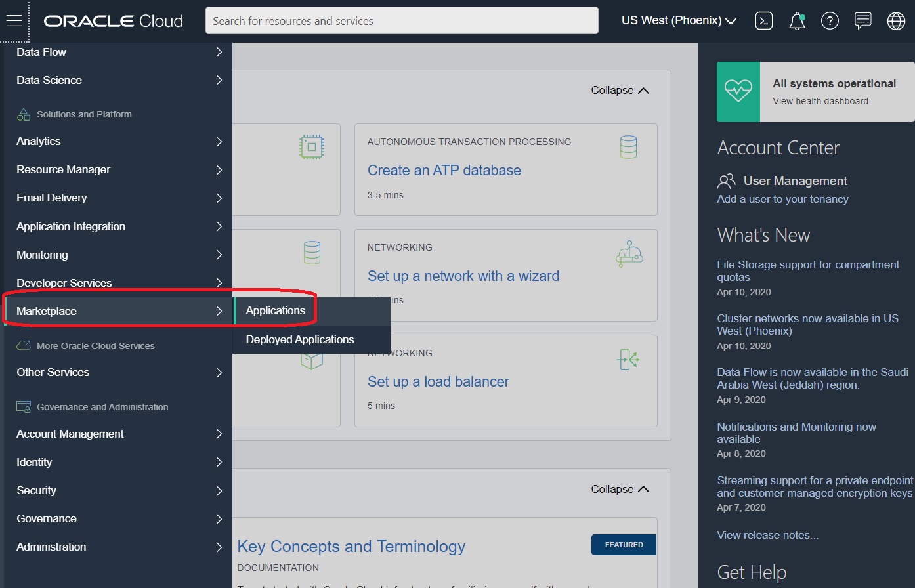Open the Security menu item

tap(118, 490)
